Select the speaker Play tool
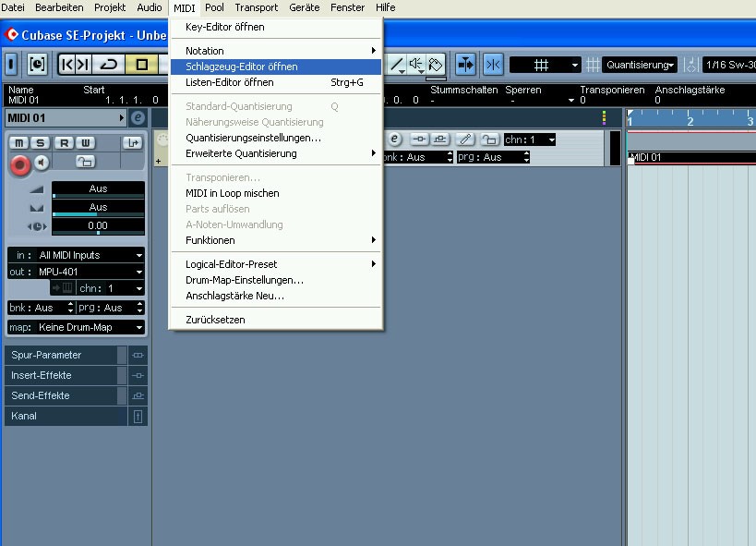This screenshot has width=756, height=546. click(415, 64)
